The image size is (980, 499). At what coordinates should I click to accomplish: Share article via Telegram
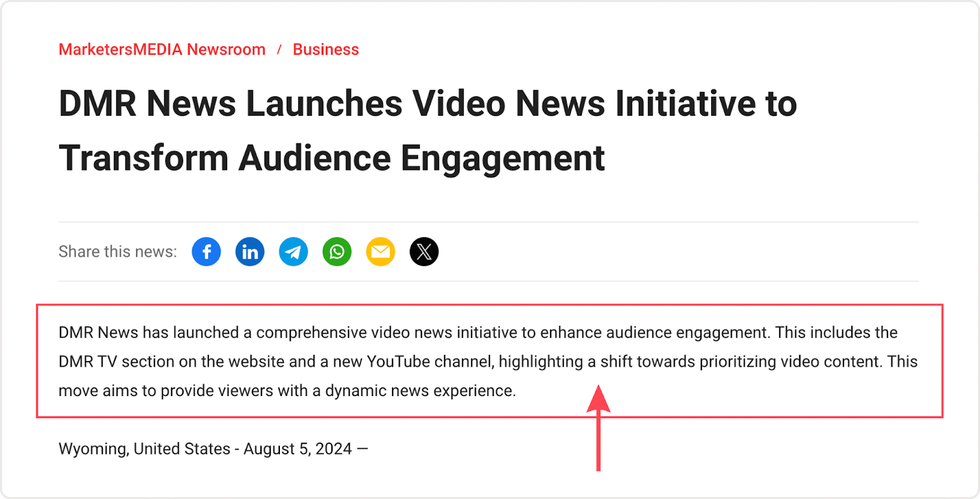[x=293, y=251]
